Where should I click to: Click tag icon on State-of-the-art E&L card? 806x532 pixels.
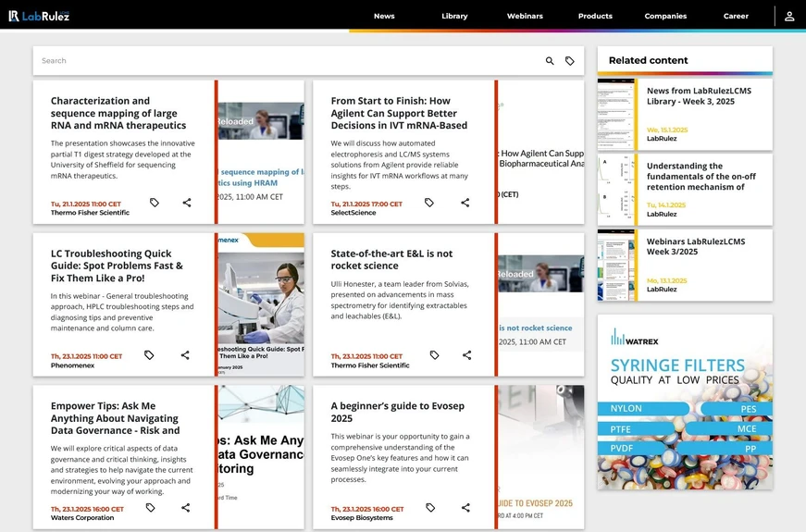click(x=434, y=355)
